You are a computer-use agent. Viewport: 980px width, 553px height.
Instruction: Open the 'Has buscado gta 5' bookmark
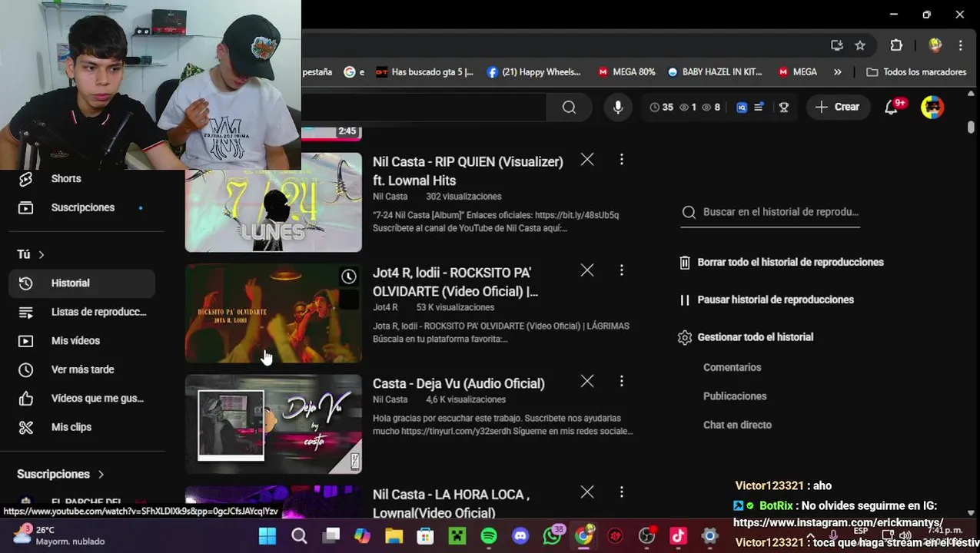click(x=424, y=71)
